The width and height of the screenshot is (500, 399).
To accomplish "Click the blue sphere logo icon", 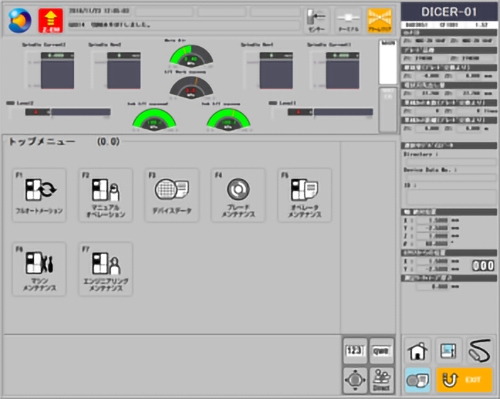I will coord(20,21).
